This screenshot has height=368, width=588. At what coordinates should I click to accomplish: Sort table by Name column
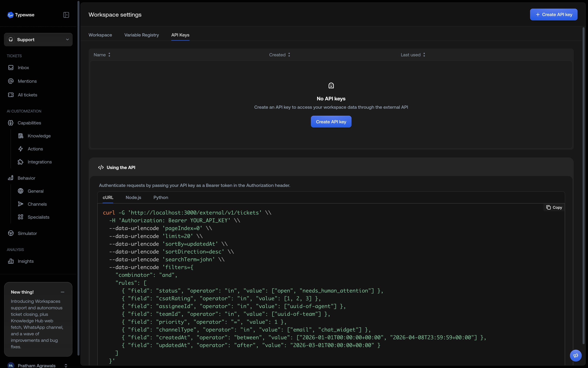coord(102,55)
